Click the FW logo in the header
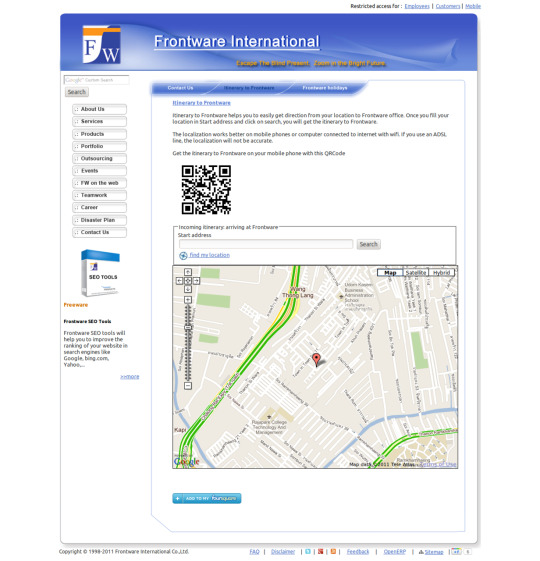 [x=102, y=44]
